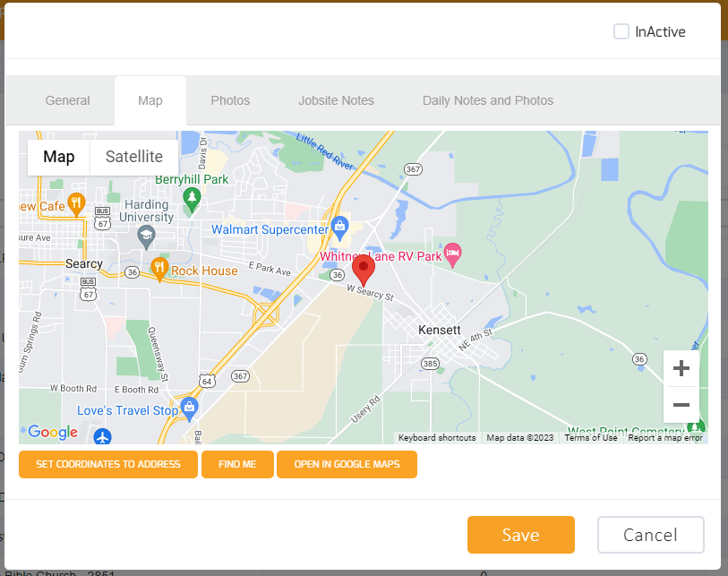Image resolution: width=728 pixels, height=576 pixels.
Task: Click the Save button
Action: point(520,535)
